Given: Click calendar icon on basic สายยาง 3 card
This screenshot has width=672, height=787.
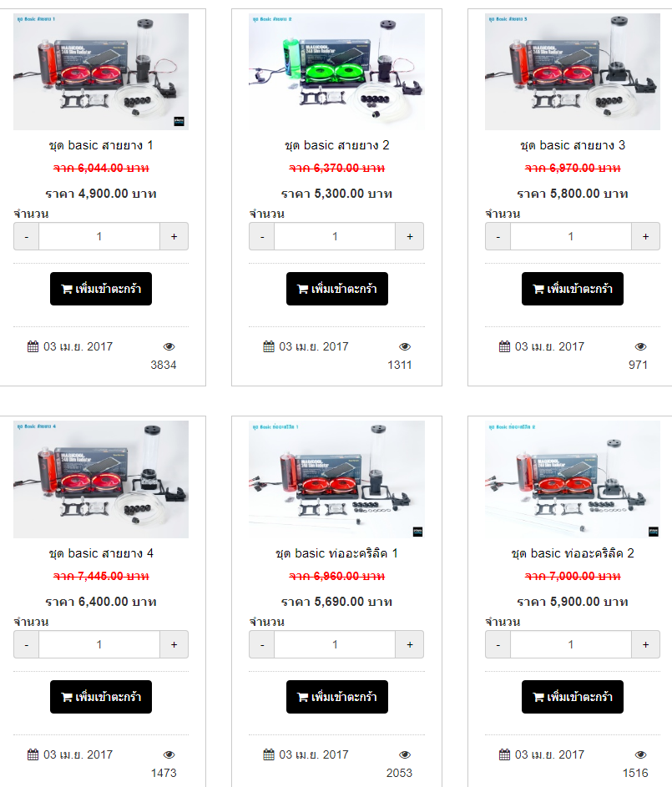Looking at the screenshot, I should [x=504, y=346].
